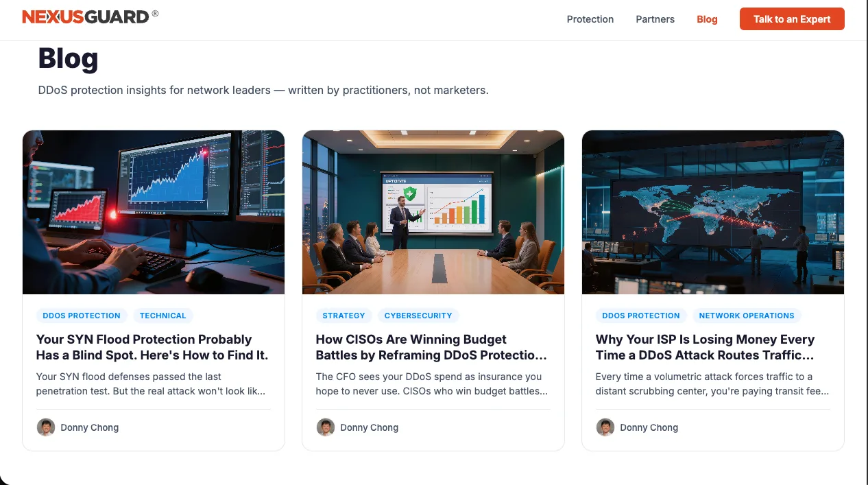Select DDOS PROTECTION tag on first card
This screenshot has width=868, height=485.
click(82, 316)
